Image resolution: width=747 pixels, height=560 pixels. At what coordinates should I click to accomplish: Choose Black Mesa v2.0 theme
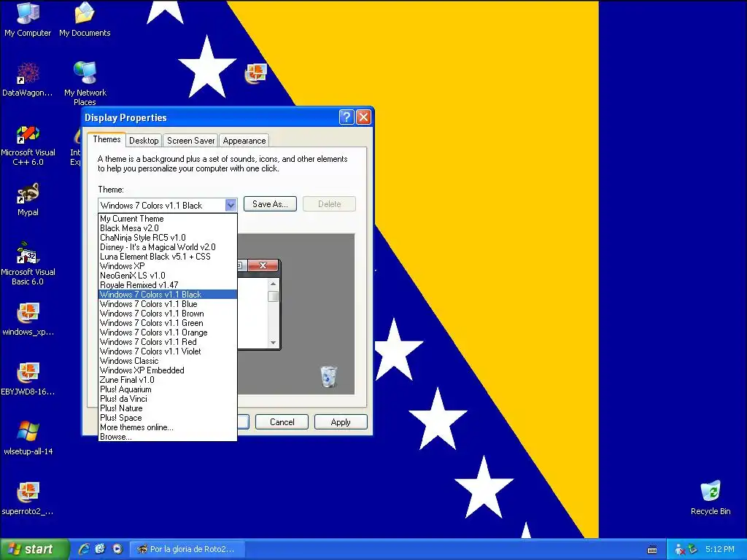167,228
